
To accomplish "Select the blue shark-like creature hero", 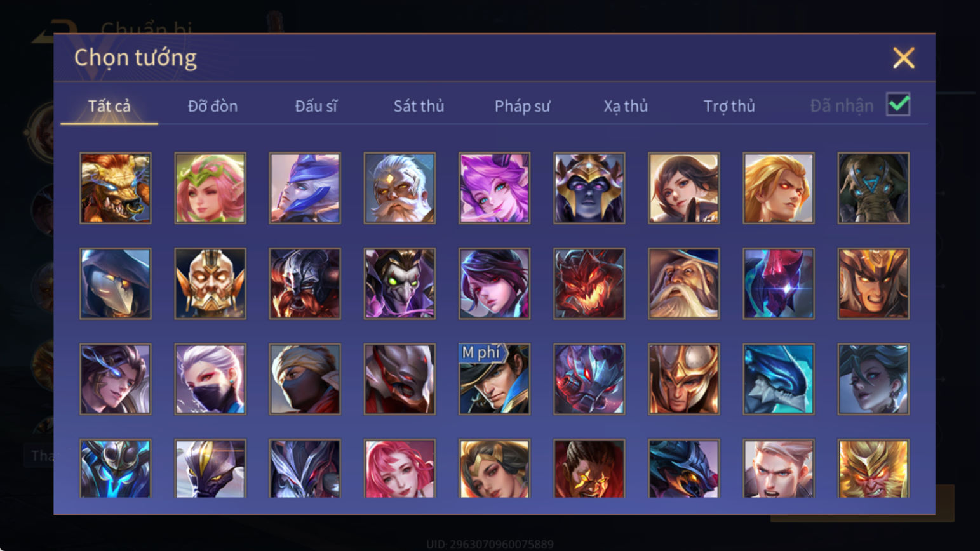I will point(779,379).
